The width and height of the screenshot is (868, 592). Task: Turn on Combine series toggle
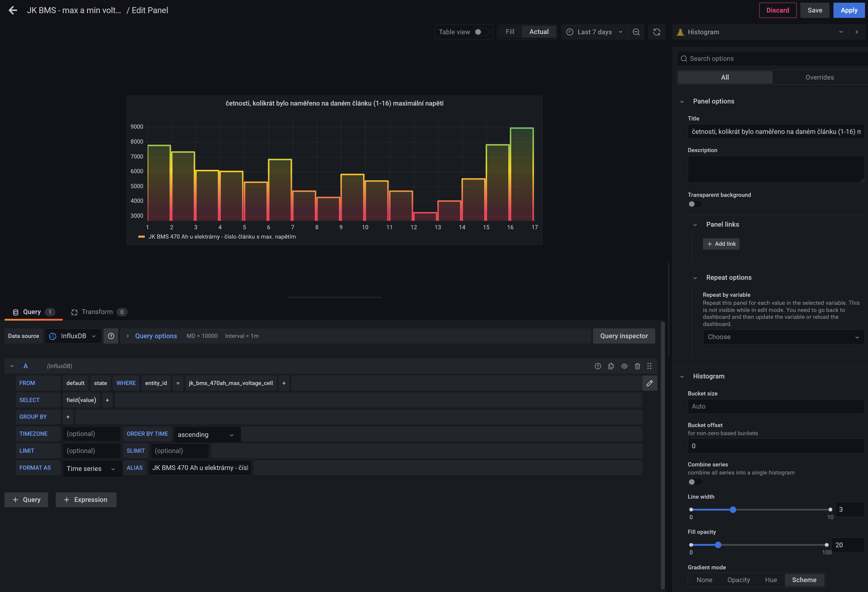[695, 482]
